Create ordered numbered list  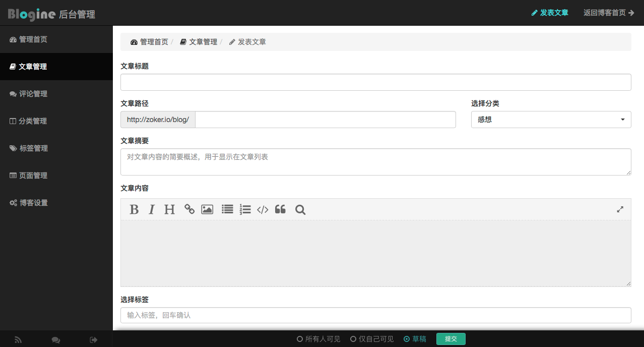click(x=245, y=209)
